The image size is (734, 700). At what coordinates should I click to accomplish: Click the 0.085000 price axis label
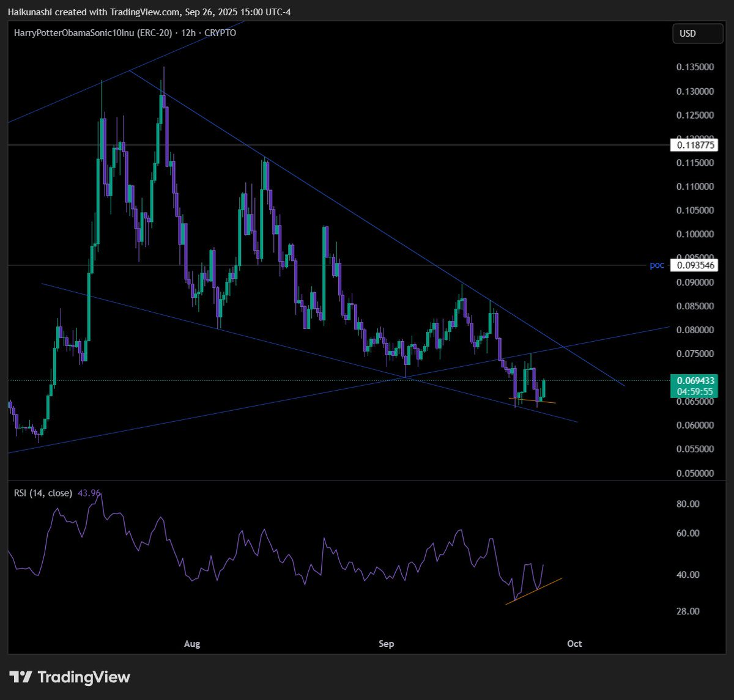click(696, 306)
